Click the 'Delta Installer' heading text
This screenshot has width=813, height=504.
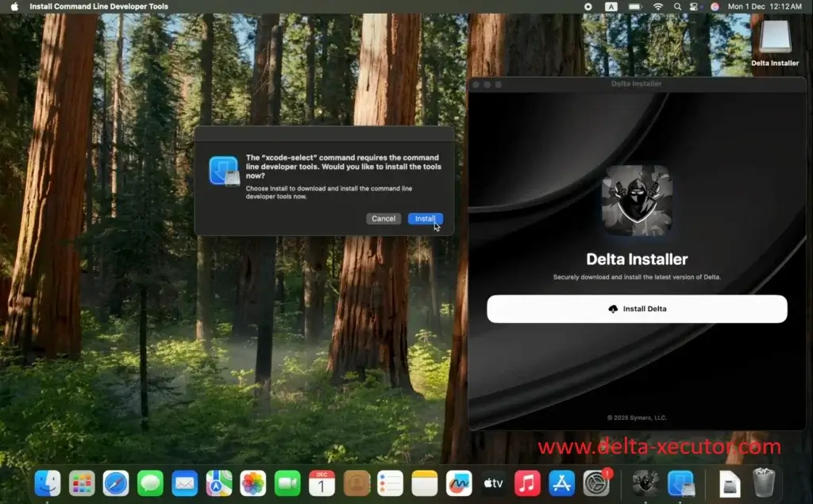point(637,260)
